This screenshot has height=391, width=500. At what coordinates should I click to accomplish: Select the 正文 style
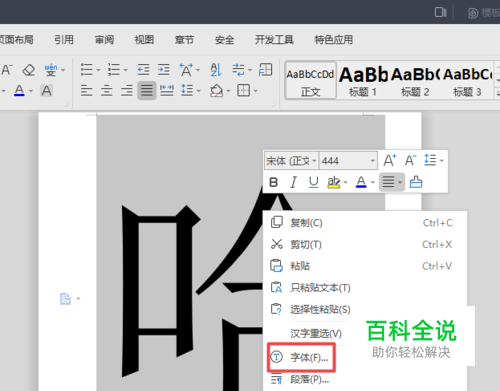tap(310, 80)
